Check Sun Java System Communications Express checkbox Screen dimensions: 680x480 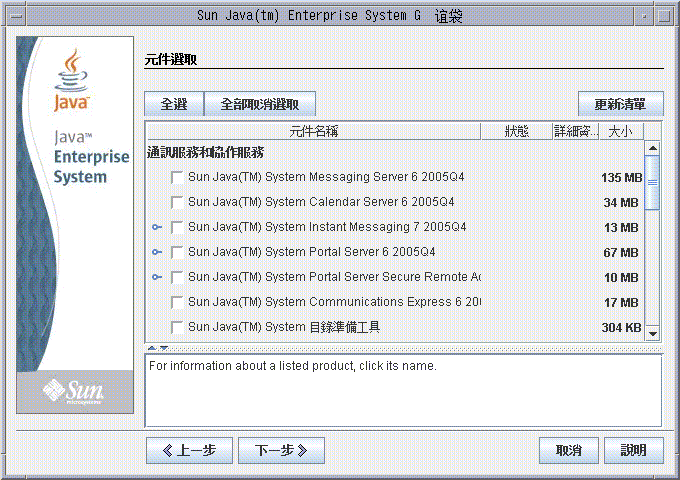[x=177, y=302]
